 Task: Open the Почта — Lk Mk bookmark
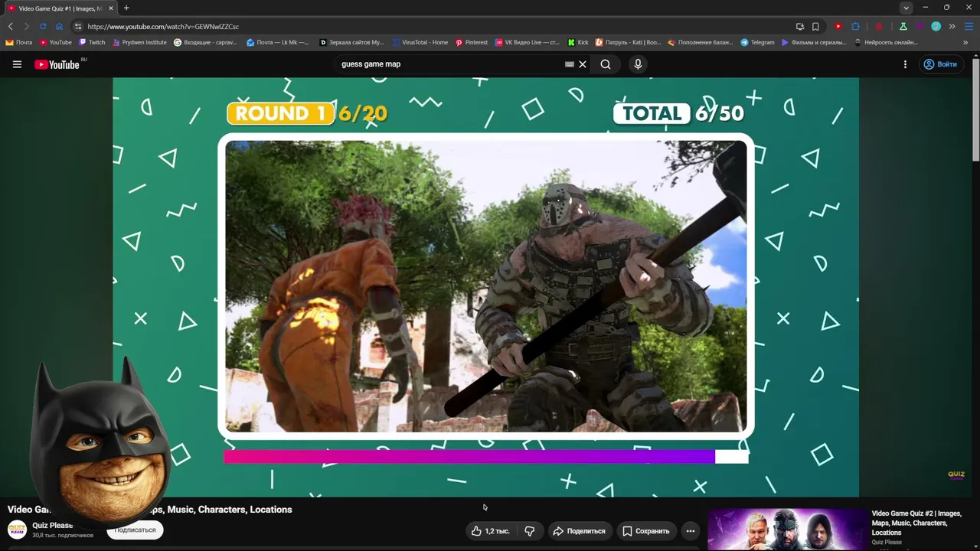[x=277, y=42]
